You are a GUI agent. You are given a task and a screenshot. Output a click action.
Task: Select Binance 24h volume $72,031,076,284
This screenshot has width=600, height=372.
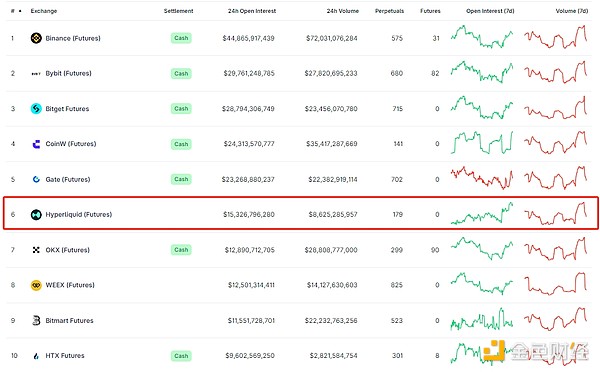tap(332, 38)
